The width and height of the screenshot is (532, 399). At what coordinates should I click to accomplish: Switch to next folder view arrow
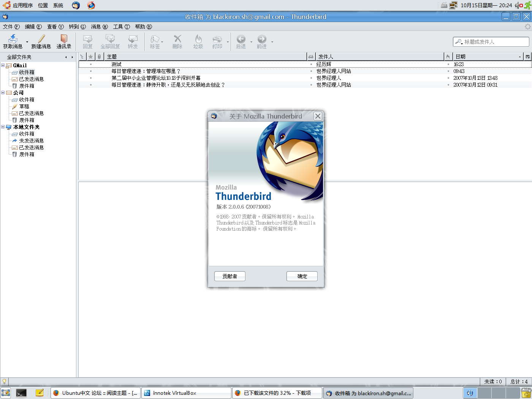72,57
